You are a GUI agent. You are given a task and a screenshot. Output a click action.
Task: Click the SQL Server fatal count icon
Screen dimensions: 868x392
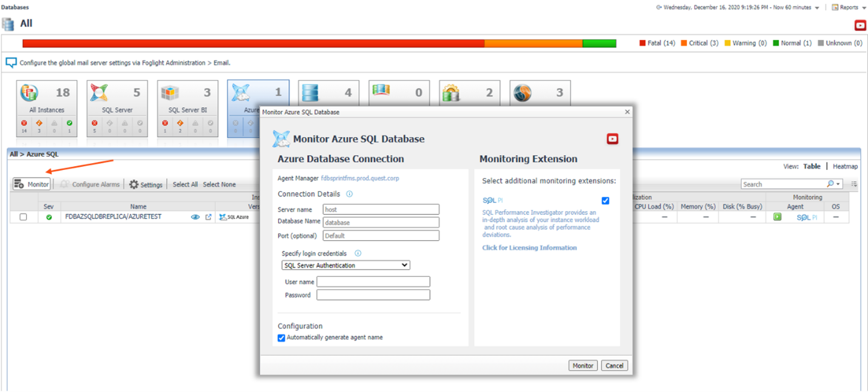tap(95, 123)
